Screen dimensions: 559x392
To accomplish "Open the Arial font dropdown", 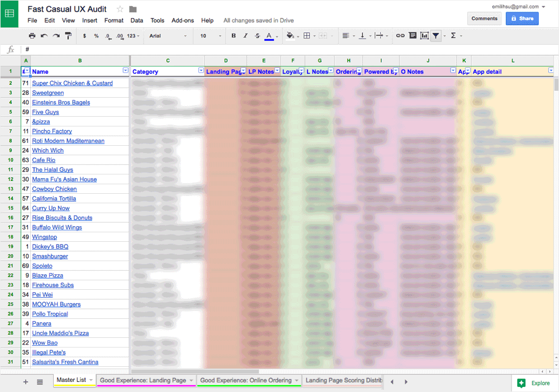I will 168,36.
